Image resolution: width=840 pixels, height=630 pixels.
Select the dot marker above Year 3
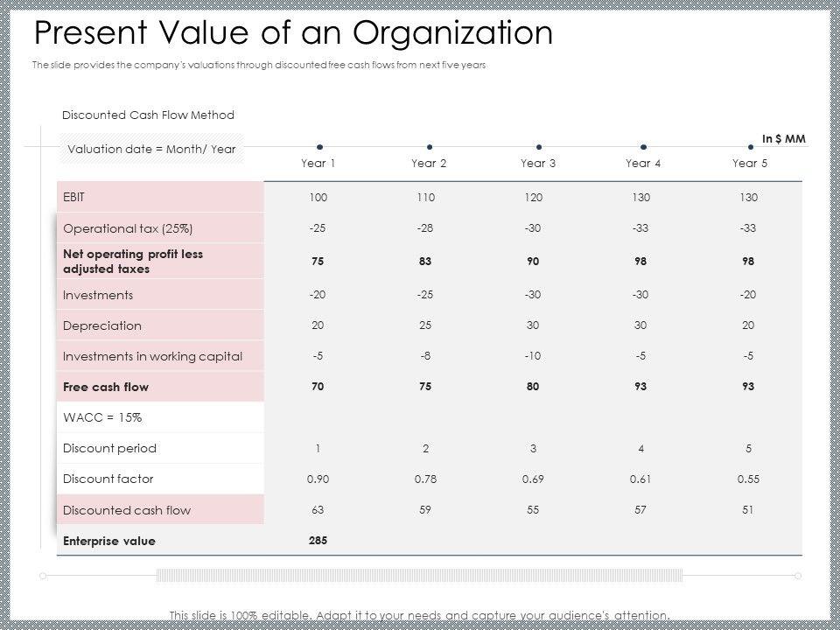(x=539, y=147)
